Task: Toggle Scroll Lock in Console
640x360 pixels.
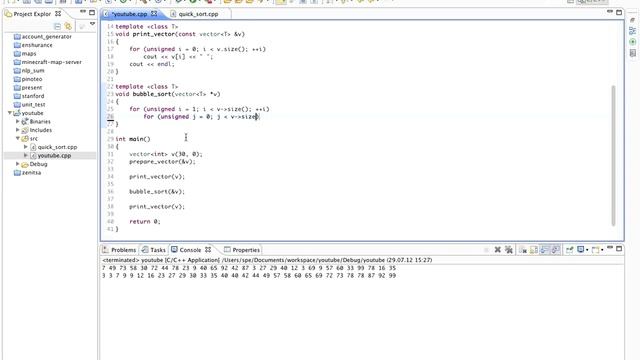Action: (x=533, y=250)
